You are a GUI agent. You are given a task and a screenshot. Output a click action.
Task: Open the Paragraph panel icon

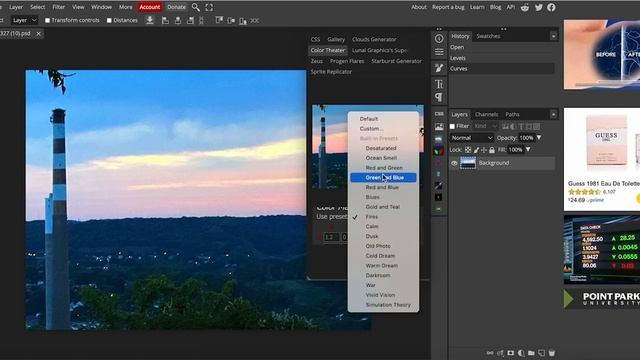coord(439,97)
